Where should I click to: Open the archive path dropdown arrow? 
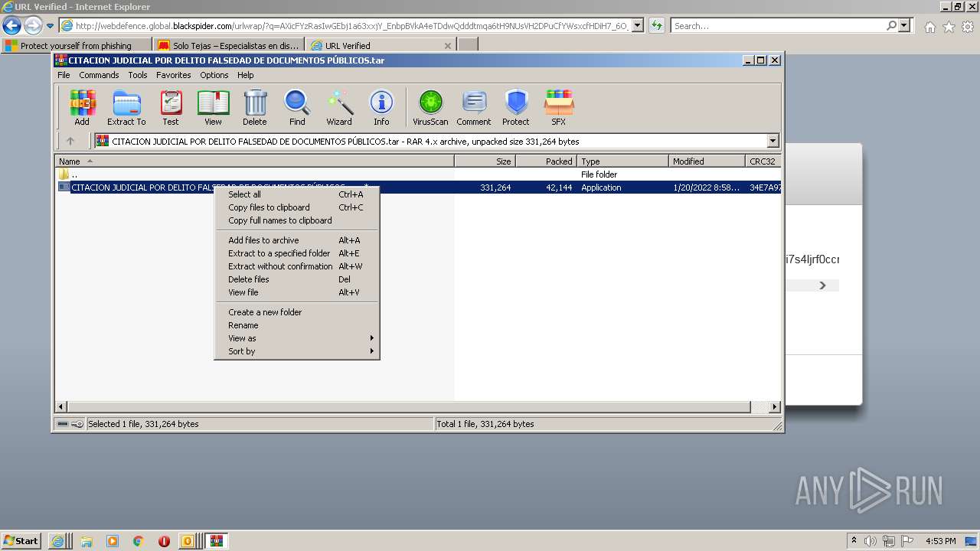[773, 141]
